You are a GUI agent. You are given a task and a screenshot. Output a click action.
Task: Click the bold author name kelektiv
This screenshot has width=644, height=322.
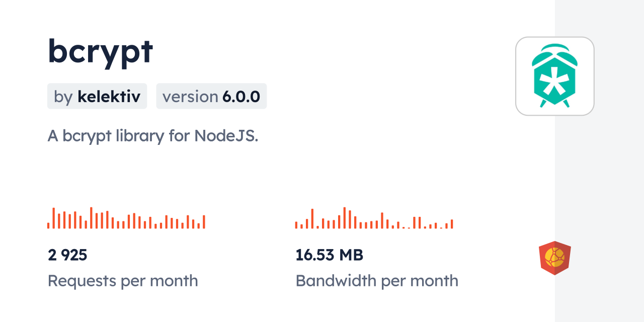(x=109, y=97)
